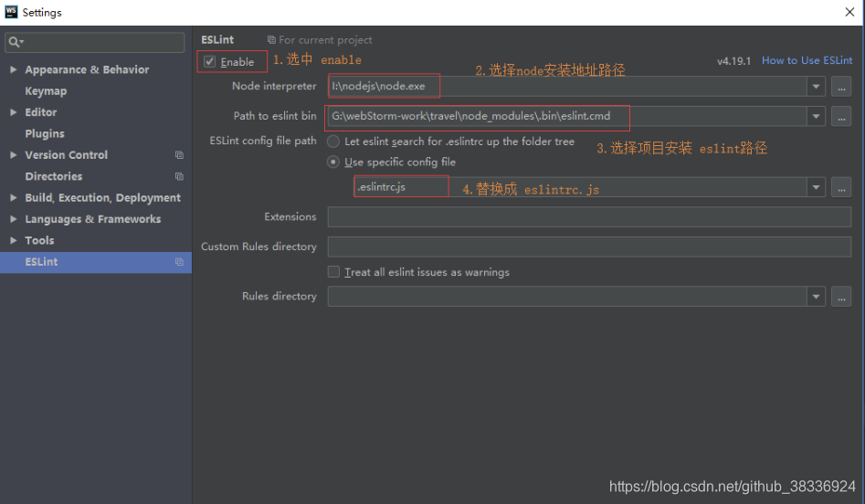The height and width of the screenshot is (504, 865).
Task: Click the search magnifier icon in settings
Action: pyautogui.click(x=15, y=43)
